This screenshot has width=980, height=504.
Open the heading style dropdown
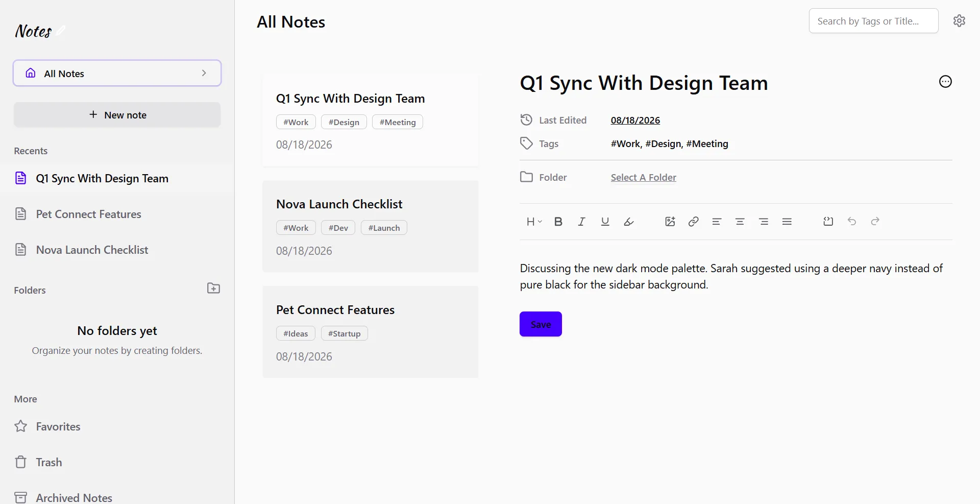pos(534,222)
